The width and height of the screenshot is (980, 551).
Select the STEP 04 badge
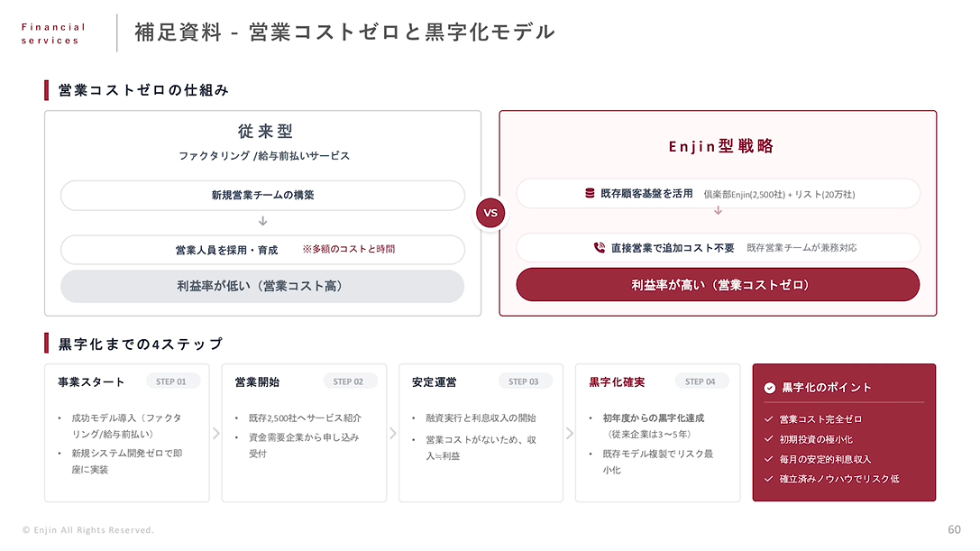pyautogui.click(x=700, y=381)
